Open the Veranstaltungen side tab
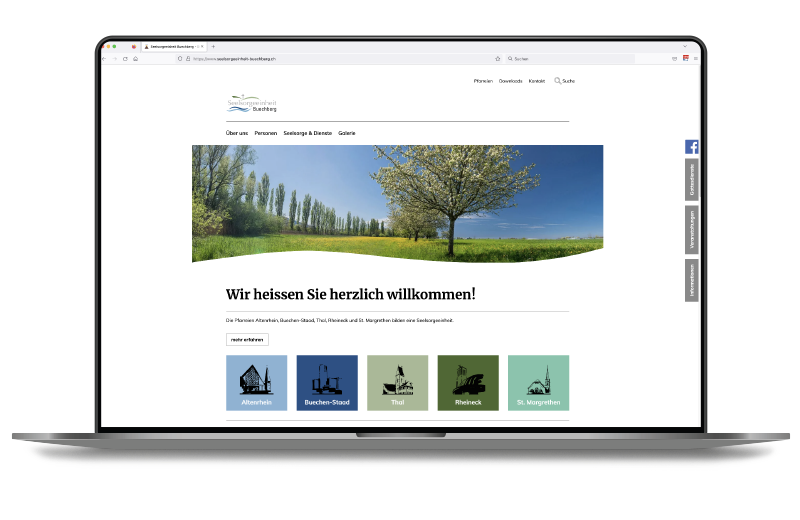Screen dimensions: 800x520 click(692, 230)
